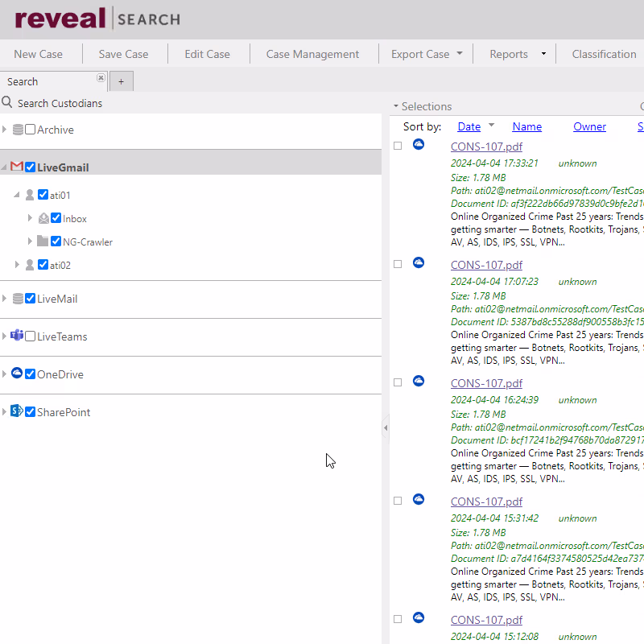
Task: Open Case Management menu item
Action: coord(312,54)
